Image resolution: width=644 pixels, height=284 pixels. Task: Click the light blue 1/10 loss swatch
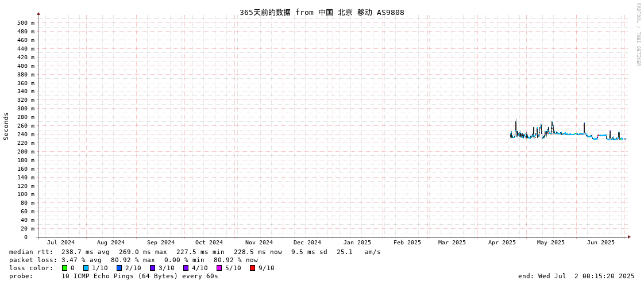click(86, 268)
